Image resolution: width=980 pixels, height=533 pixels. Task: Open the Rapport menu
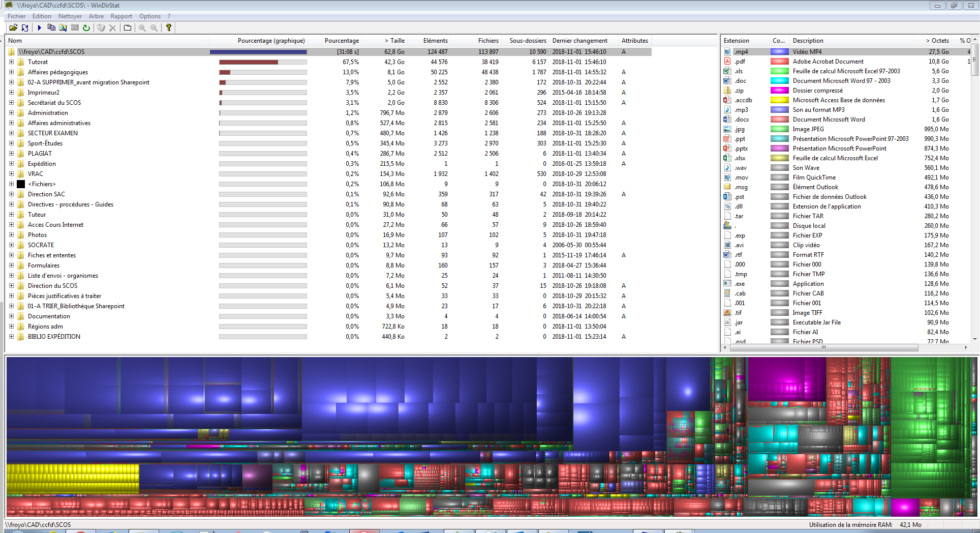(x=121, y=16)
